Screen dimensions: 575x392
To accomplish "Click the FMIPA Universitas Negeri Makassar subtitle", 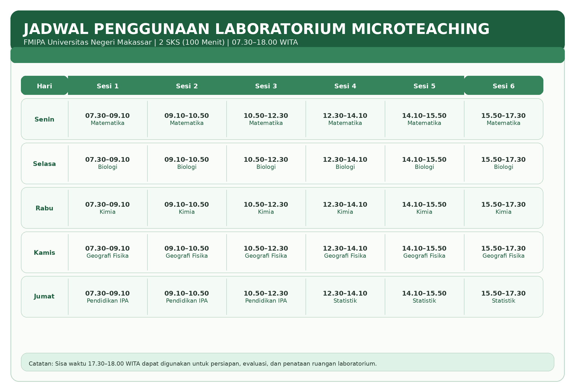I will (160, 42).
